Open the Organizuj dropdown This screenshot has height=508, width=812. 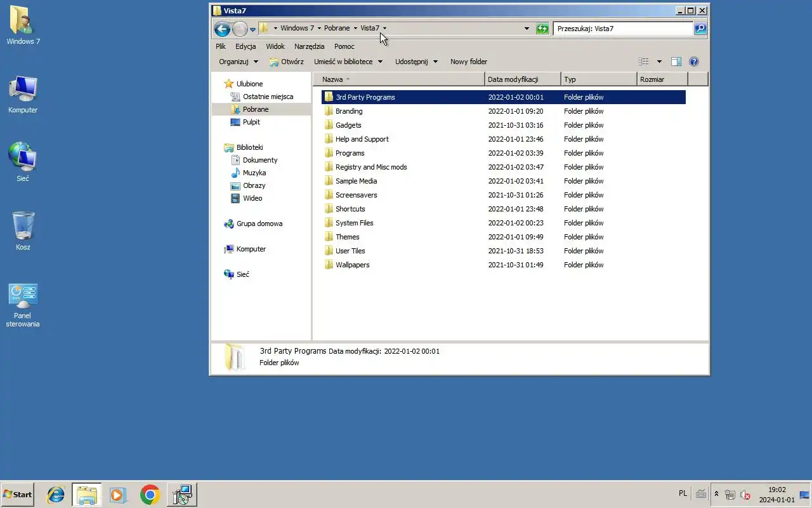239,62
